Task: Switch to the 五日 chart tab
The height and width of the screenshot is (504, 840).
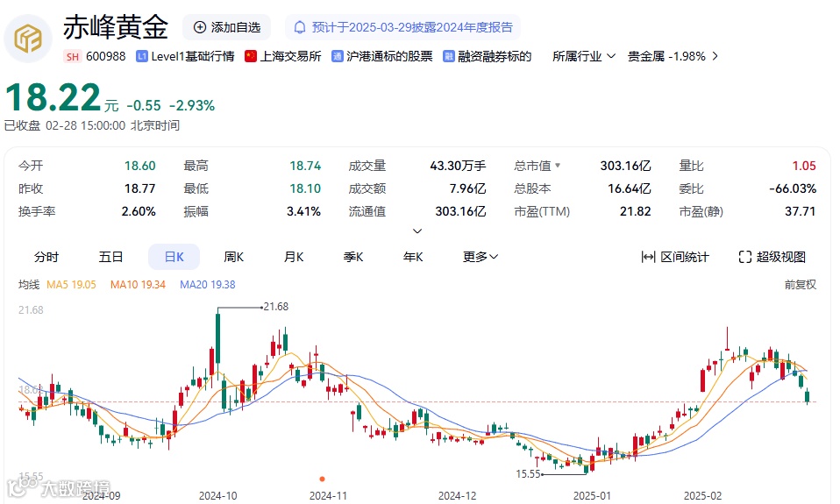Action: [110, 257]
